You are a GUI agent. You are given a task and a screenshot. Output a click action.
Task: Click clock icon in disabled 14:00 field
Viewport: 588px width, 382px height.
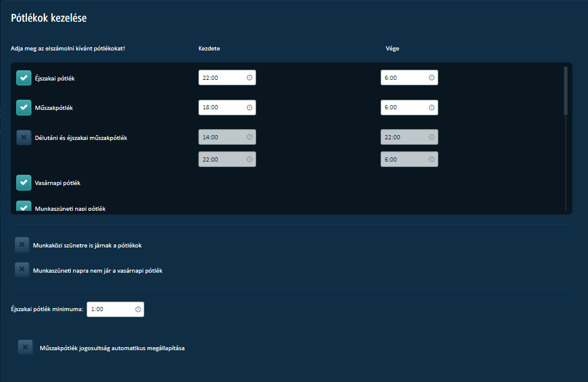tap(250, 137)
